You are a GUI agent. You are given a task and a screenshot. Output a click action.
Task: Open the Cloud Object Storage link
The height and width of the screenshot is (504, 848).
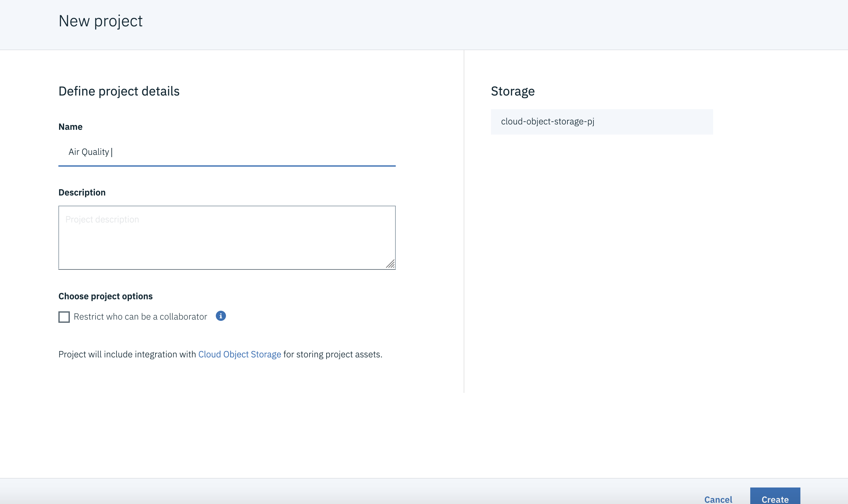239,354
